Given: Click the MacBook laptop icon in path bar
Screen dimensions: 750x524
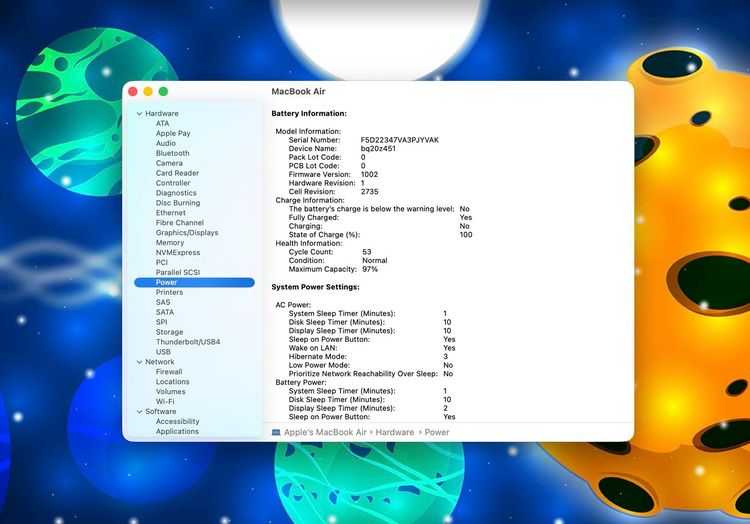Looking at the screenshot, I should tap(276, 433).
